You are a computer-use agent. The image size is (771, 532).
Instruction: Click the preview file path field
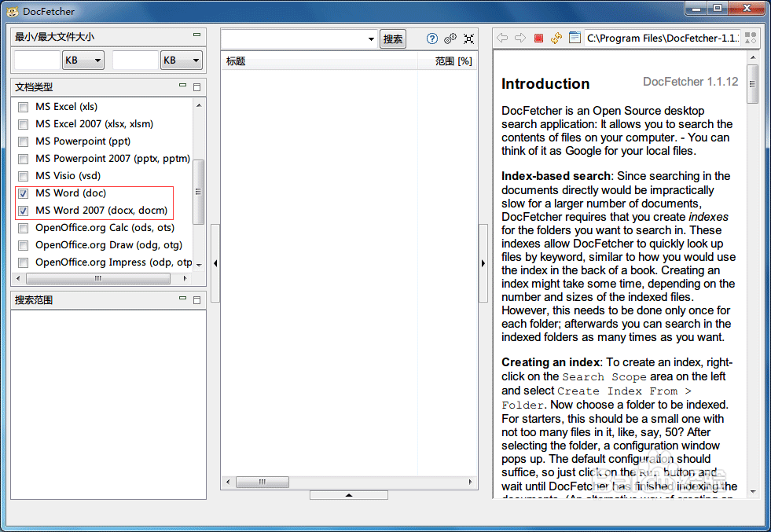(x=663, y=38)
